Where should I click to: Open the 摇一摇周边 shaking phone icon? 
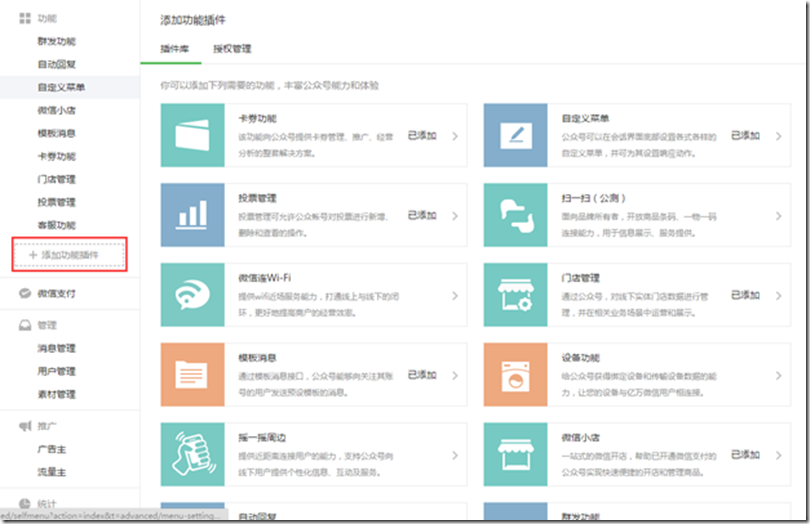(x=192, y=455)
